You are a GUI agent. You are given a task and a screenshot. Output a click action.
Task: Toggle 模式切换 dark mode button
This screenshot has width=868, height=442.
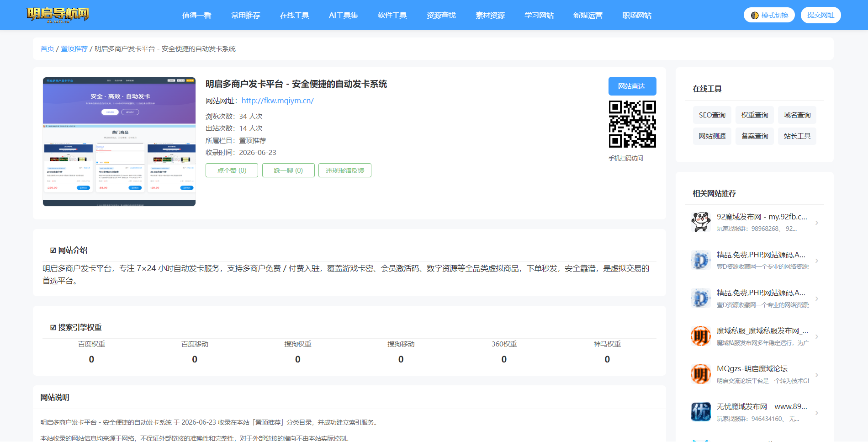coord(769,15)
